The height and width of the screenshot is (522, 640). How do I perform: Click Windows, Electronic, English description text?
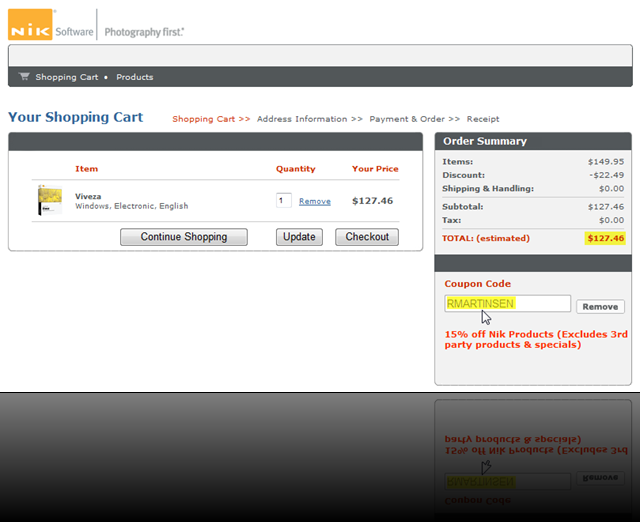[x=132, y=206]
